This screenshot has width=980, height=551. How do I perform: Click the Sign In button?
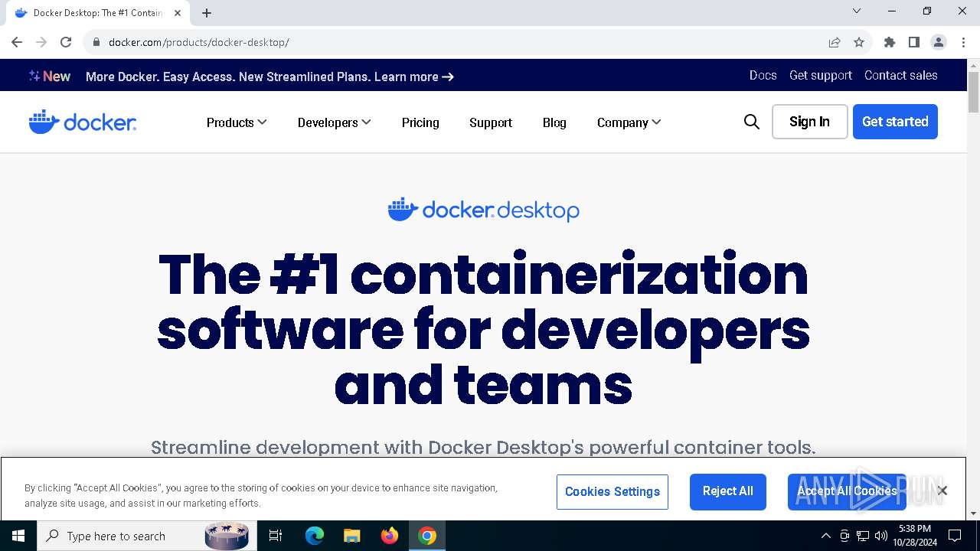coord(809,122)
